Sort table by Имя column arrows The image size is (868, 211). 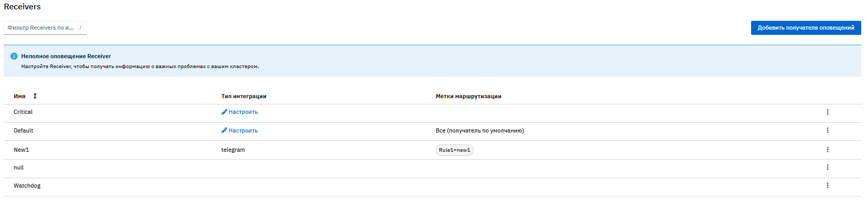[35, 96]
